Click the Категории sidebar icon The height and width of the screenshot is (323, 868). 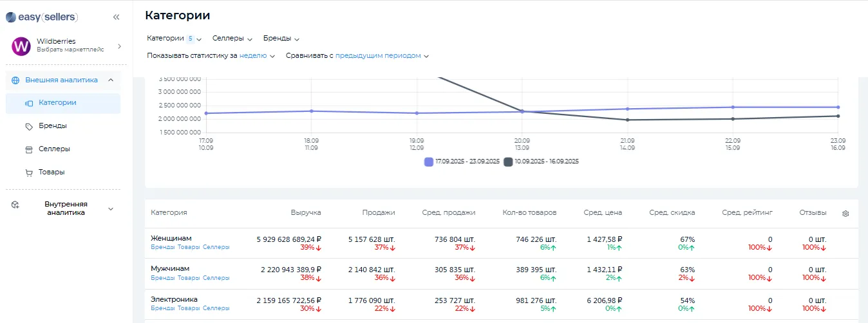click(x=28, y=103)
